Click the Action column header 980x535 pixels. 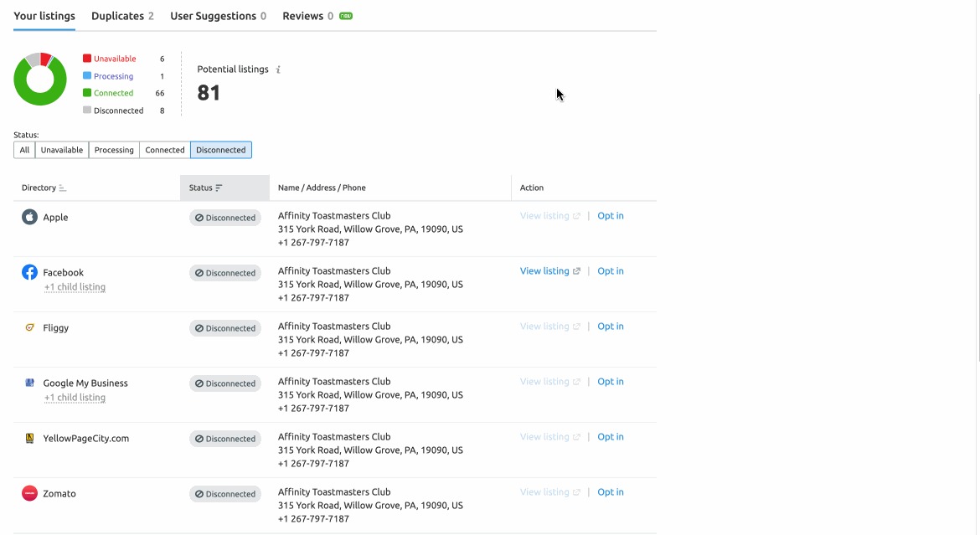click(532, 188)
